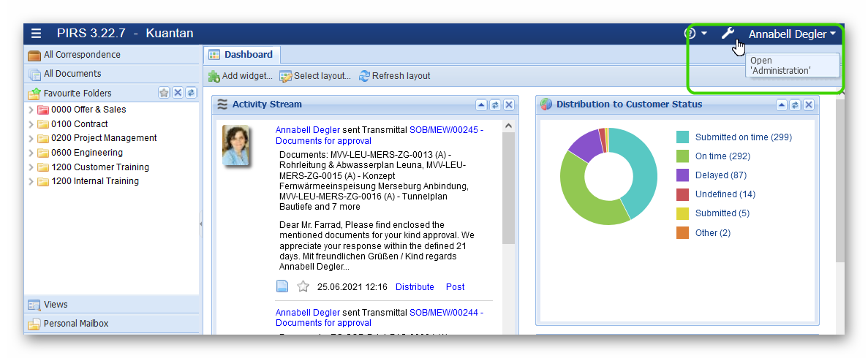The height and width of the screenshot is (358, 868).
Task: Open Administration via the wrench icon
Action: (727, 34)
